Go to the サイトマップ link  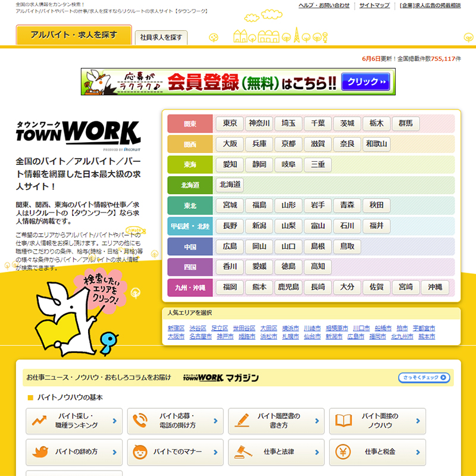pos(374,5)
